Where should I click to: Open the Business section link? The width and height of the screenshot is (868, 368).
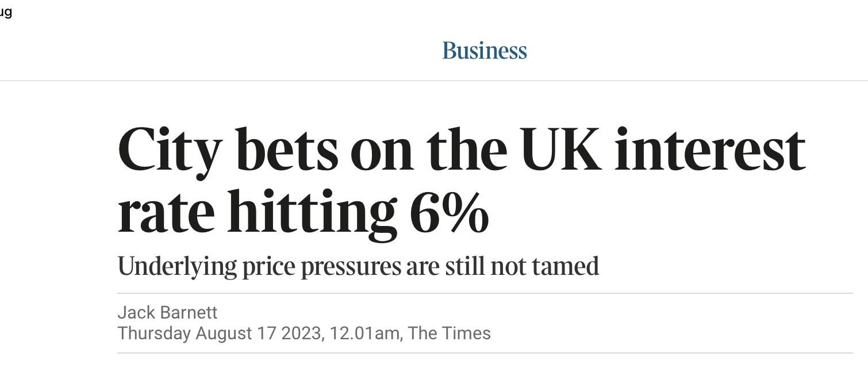(x=485, y=51)
